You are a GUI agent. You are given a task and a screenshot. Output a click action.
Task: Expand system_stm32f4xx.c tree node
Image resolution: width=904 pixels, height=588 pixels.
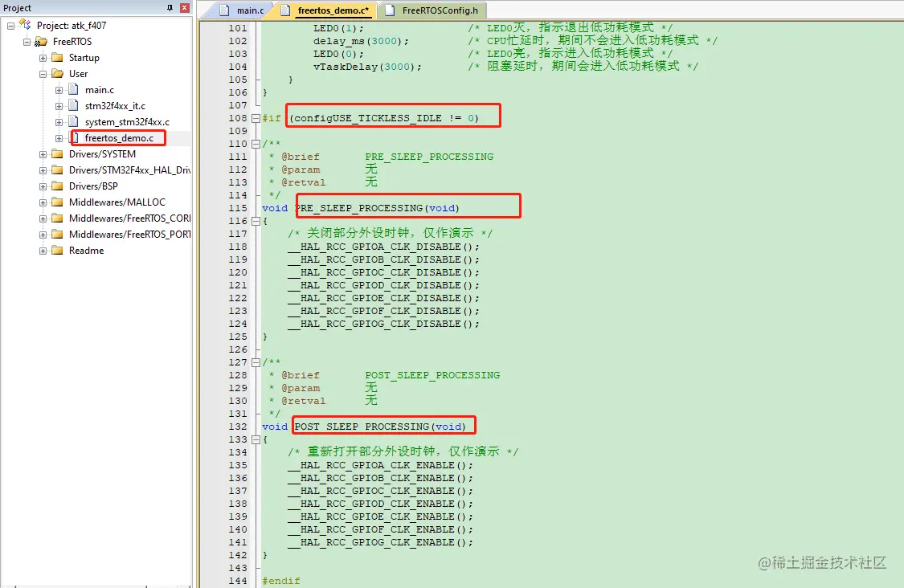59,123
